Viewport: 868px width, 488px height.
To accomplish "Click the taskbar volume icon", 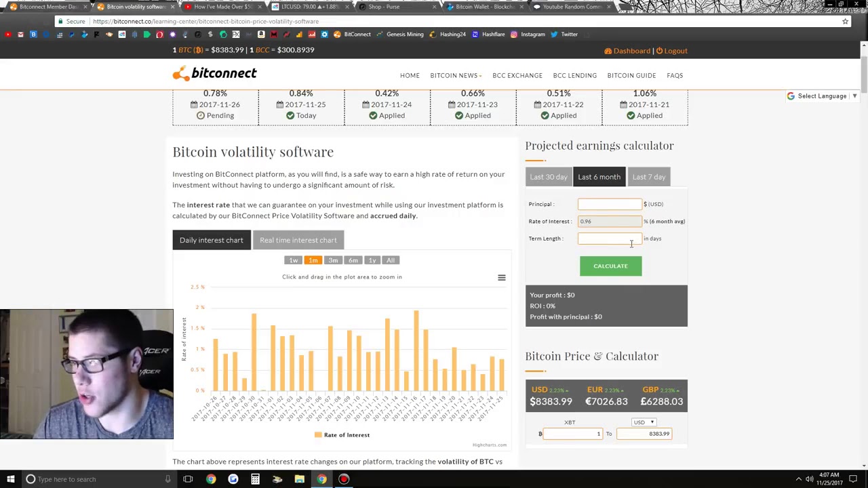I will click(809, 479).
